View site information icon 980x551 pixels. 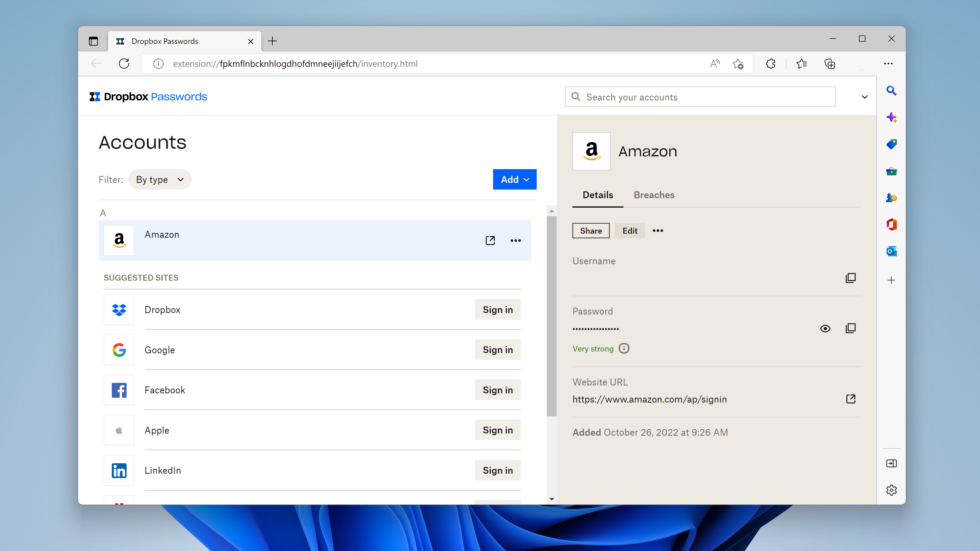(158, 64)
